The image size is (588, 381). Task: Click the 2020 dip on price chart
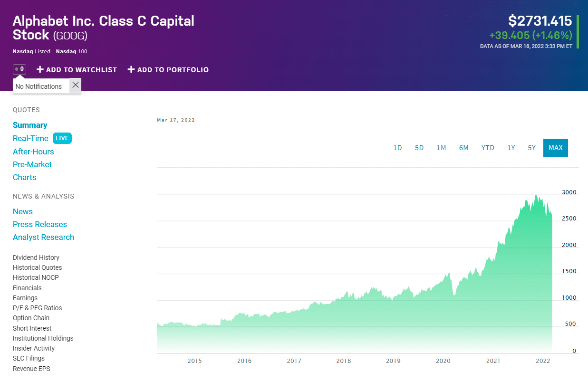coord(454,295)
